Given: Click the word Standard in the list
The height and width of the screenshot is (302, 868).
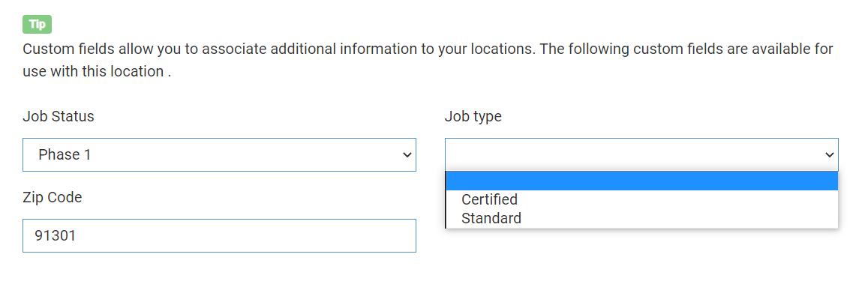Looking at the screenshot, I should click(491, 218).
